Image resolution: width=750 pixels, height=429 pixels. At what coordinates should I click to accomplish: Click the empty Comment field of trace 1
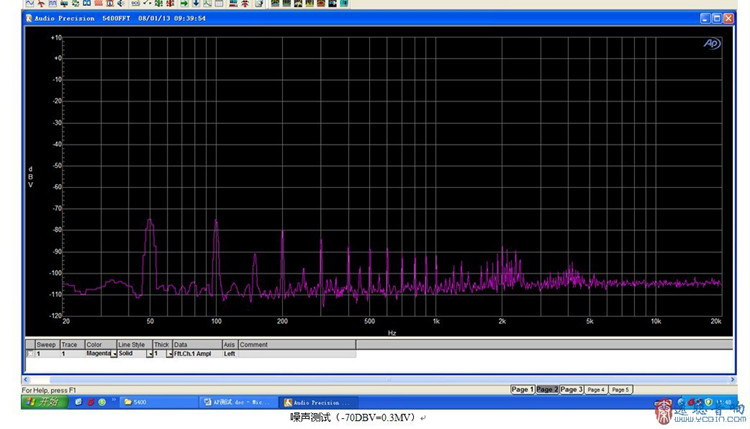click(x=297, y=354)
